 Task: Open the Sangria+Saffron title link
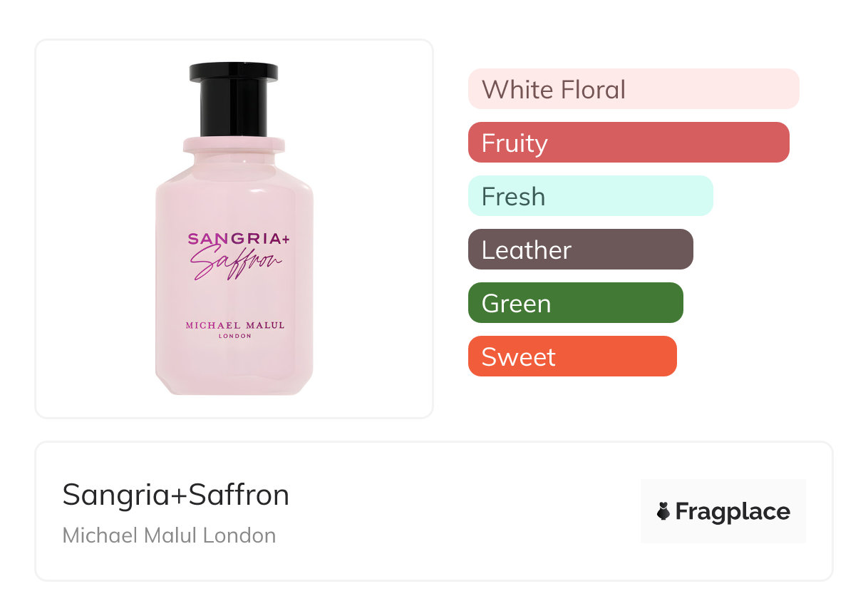pos(176,494)
